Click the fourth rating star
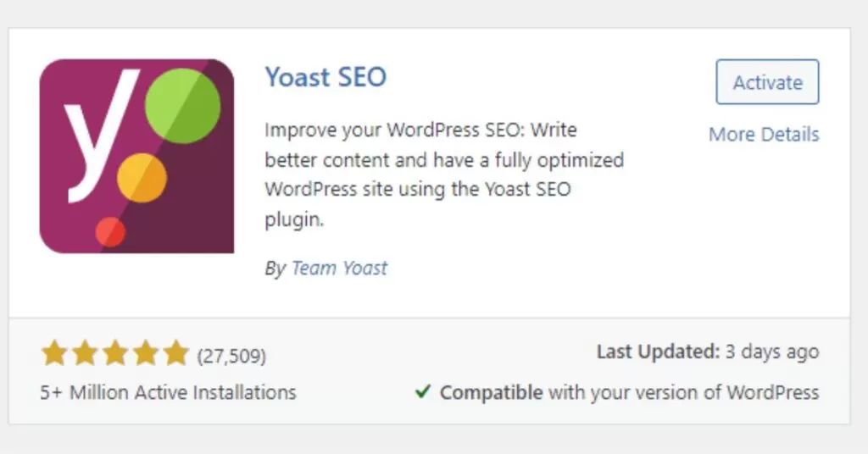This screenshot has width=868, height=454. pos(146,353)
